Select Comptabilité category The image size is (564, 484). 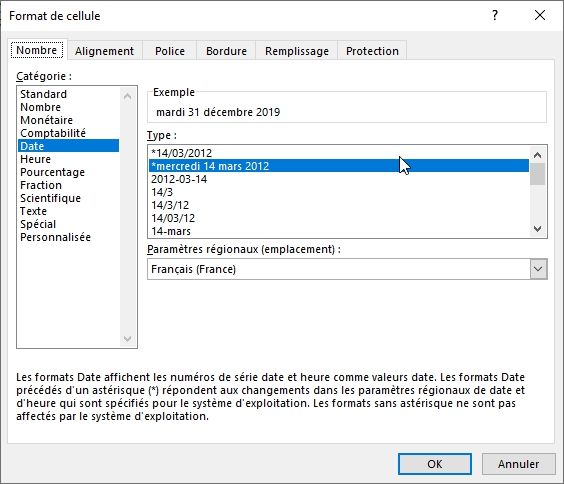click(x=68, y=133)
